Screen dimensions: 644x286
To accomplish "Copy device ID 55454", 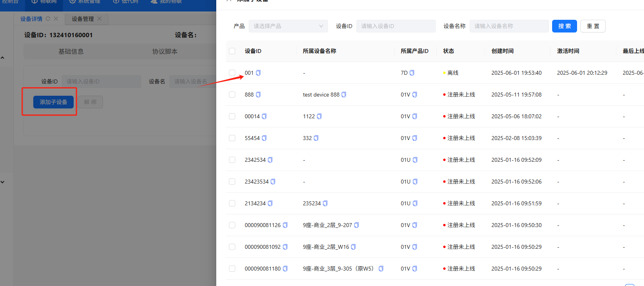I will [264, 138].
